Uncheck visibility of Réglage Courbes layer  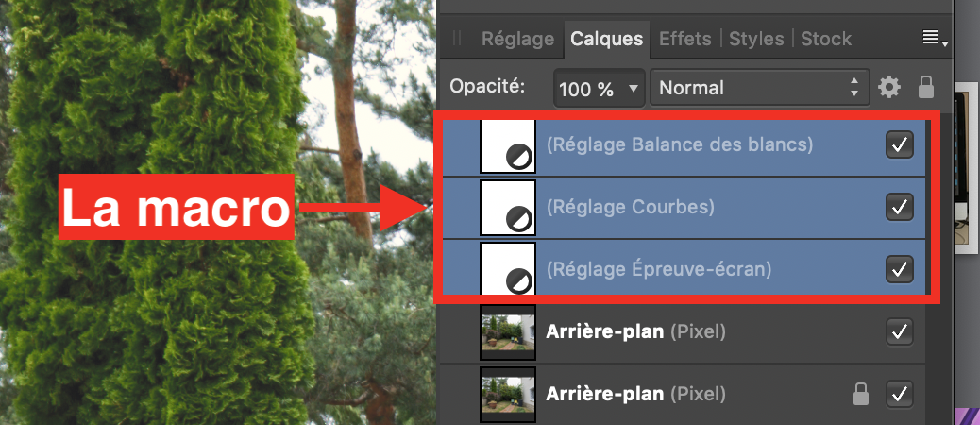pos(900,207)
